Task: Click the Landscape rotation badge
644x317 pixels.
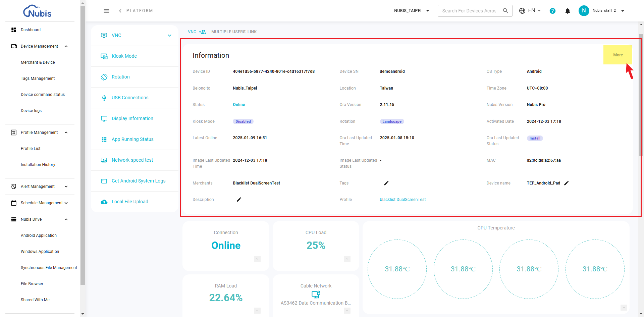Action: point(392,121)
